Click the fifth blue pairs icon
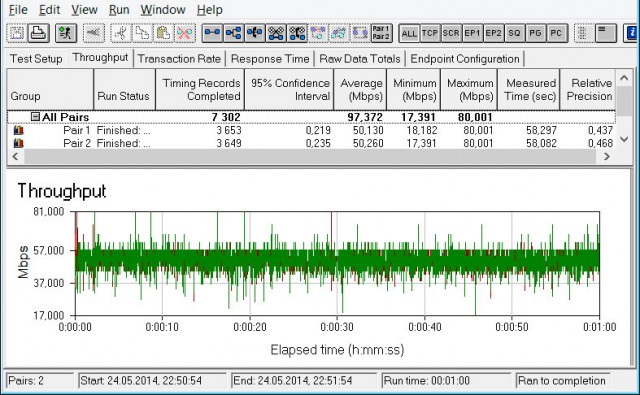The height and width of the screenshot is (395, 640). (x=297, y=33)
